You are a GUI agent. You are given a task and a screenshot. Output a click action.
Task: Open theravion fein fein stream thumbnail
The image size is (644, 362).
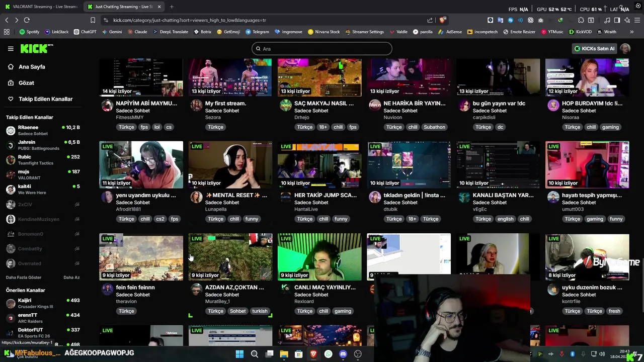(x=141, y=256)
